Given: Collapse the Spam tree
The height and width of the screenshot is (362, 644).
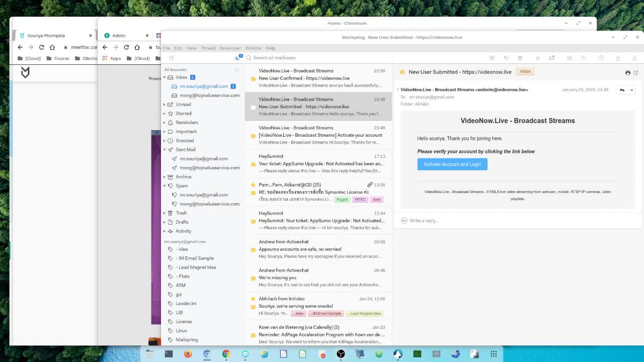Looking at the screenshot, I should [x=165, y=186].
